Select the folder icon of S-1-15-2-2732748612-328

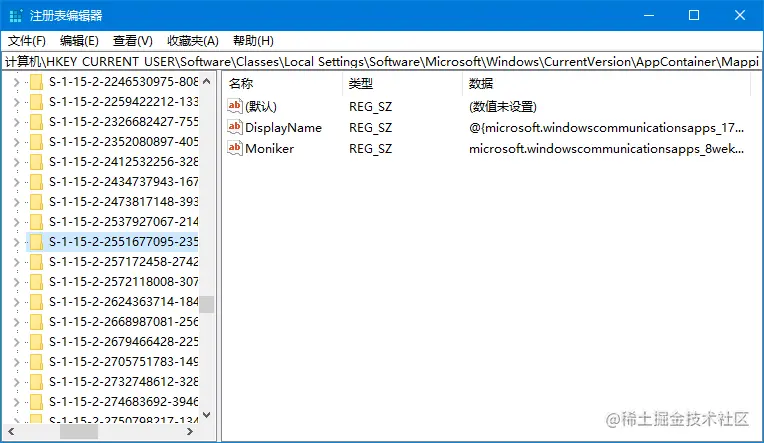[x=37, y=382]
